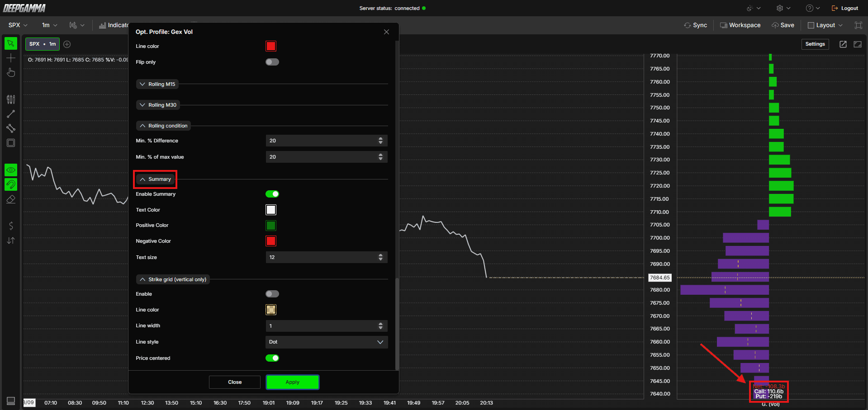
Task: Select the SPX 1m chart tab
Action: pos(43,44)
